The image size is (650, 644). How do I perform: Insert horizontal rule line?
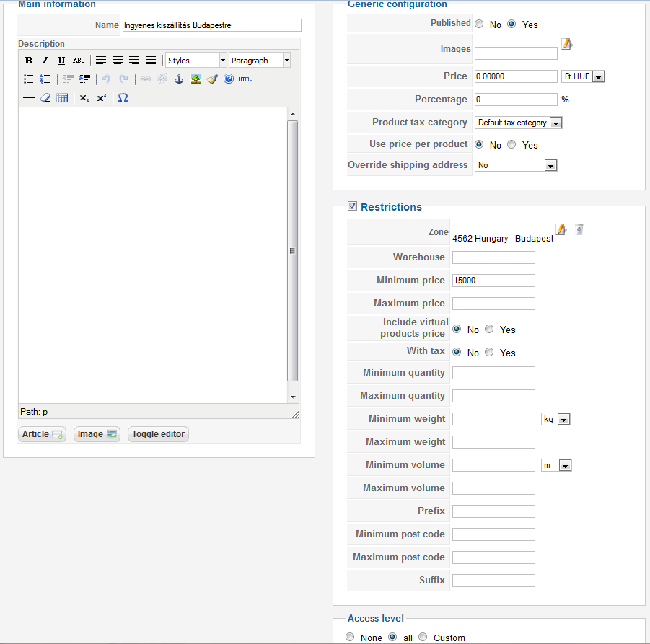(x=29, y=98)
